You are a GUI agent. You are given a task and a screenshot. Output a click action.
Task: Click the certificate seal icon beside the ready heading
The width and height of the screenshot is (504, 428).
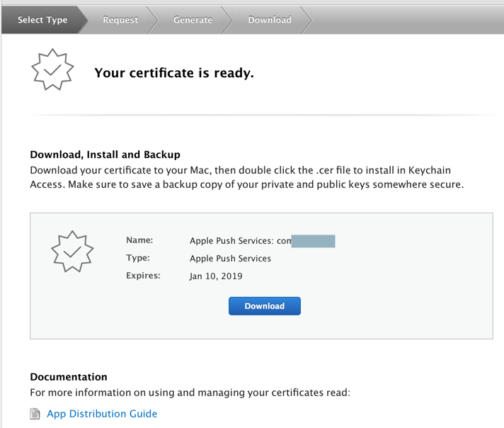52,71
